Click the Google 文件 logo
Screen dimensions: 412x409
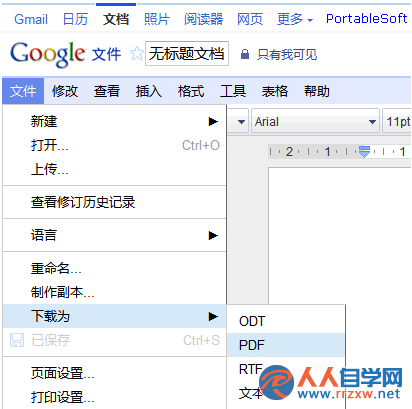tap(65, 54)
